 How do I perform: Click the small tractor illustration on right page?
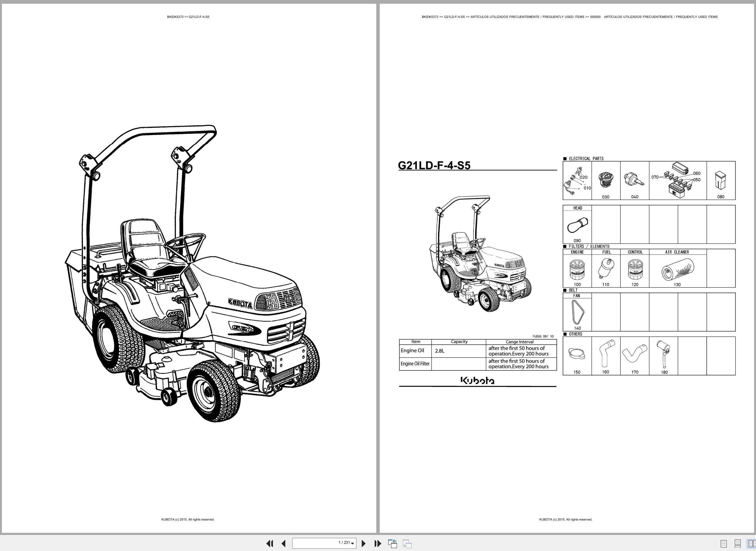pyautogui.click(x=480, y=254)
